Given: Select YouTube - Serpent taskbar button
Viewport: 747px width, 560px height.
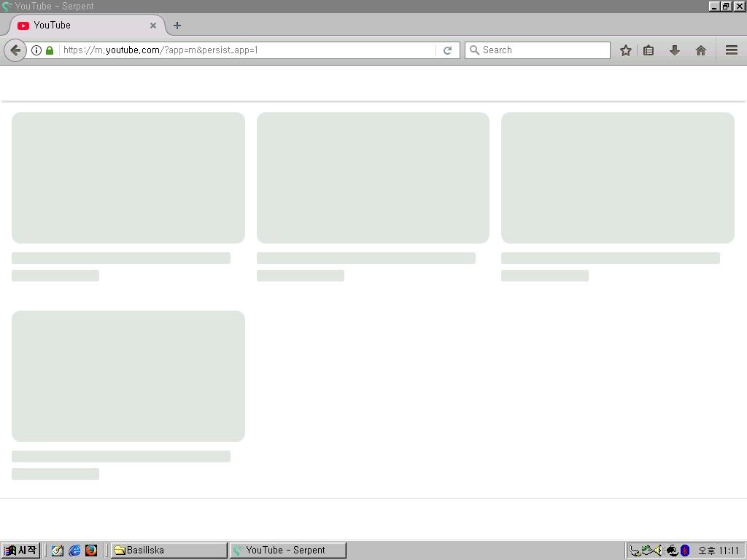Looking at the screenshot, I should coord(287,551).
